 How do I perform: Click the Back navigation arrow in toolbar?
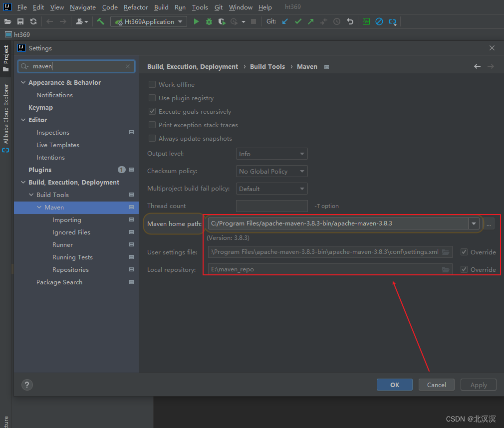point(49,21)
